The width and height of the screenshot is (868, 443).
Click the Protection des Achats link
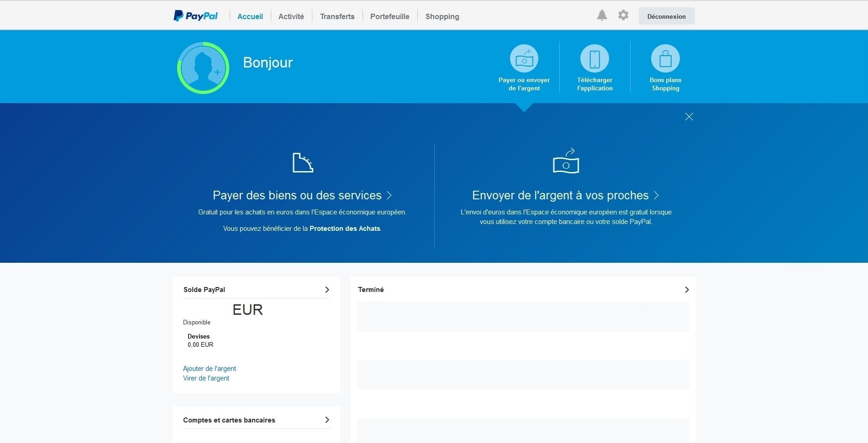click(x=345, y=229)
